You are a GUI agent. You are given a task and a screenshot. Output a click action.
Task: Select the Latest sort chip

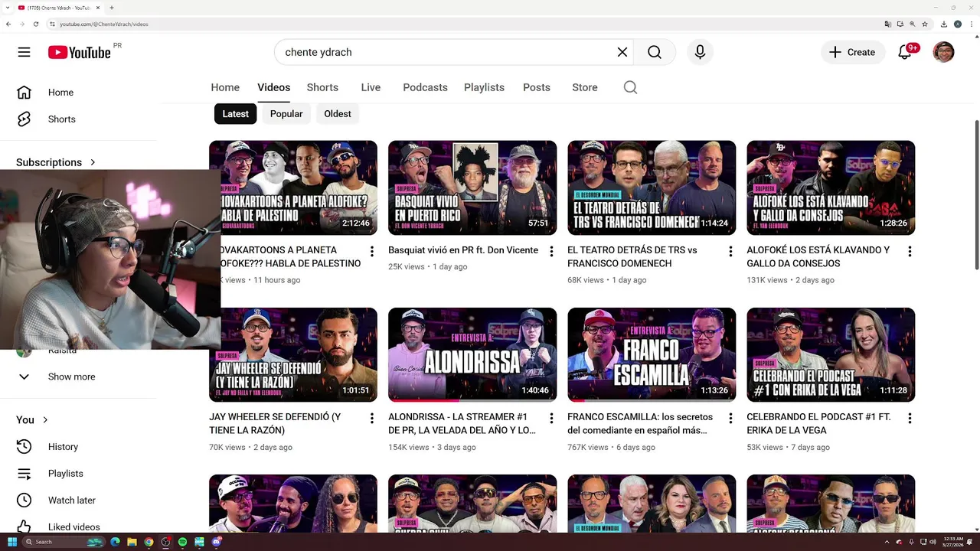235,114
